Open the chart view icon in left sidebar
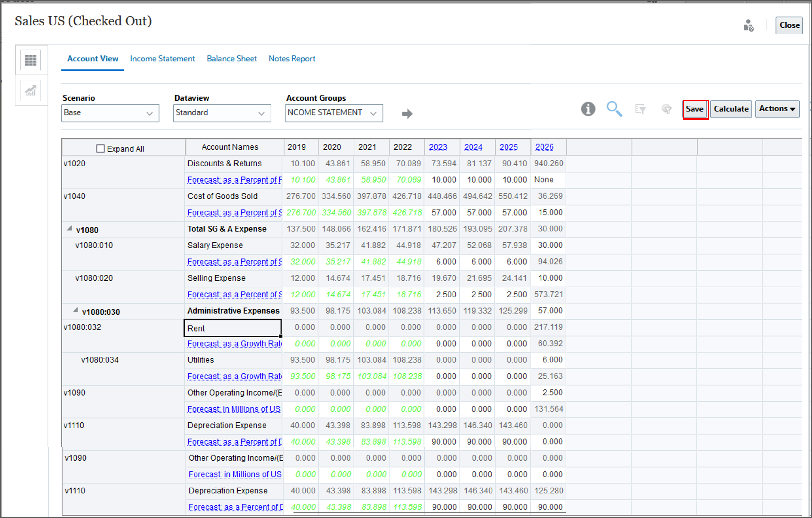 tap(31, 91)
